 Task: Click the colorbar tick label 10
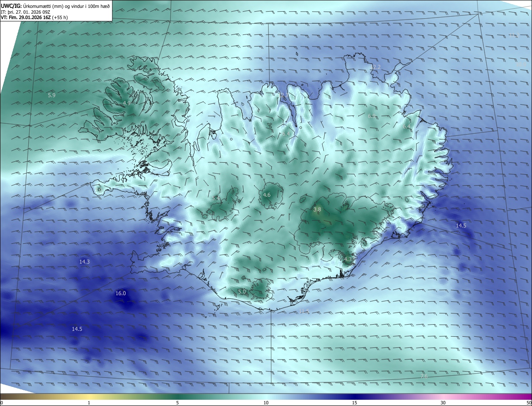(x=266, y=403)
